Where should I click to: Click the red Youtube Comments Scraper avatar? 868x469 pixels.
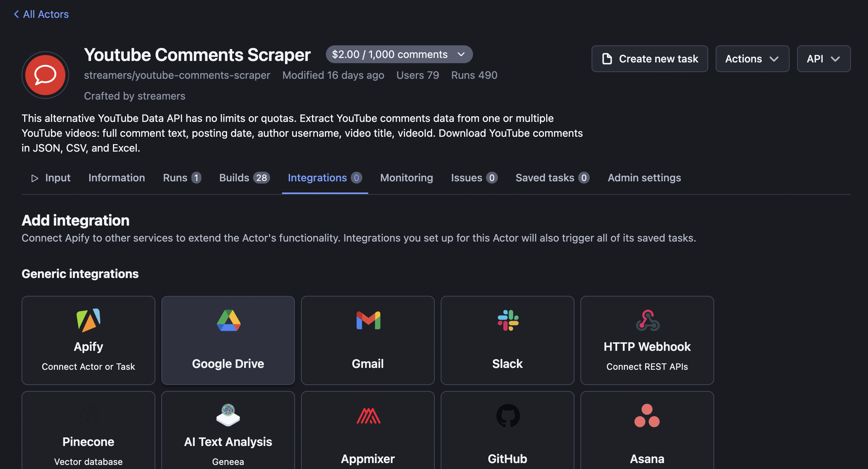pos(45,75)
